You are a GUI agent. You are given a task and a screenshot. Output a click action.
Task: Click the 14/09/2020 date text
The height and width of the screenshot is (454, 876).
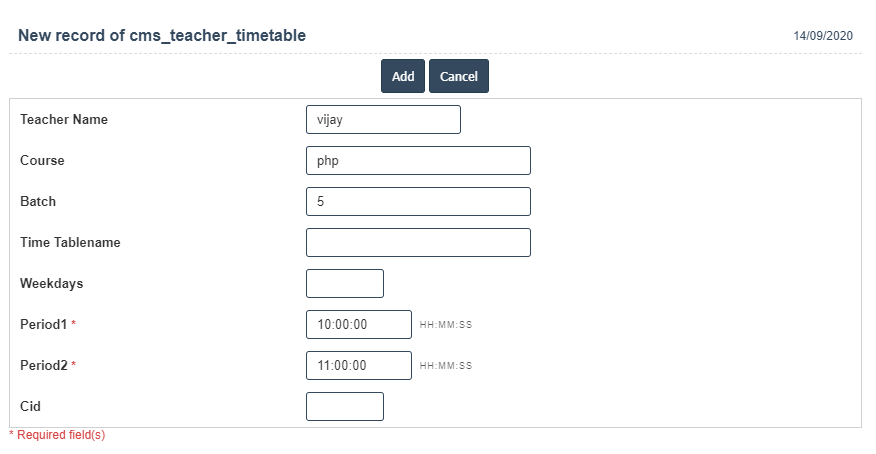pyautogui.click(x=823, y=36)
